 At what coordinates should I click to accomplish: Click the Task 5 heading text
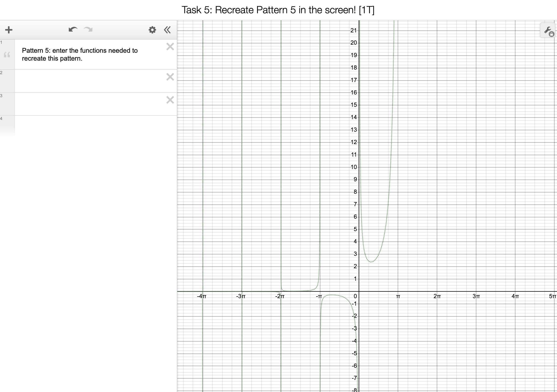(278, 10)
